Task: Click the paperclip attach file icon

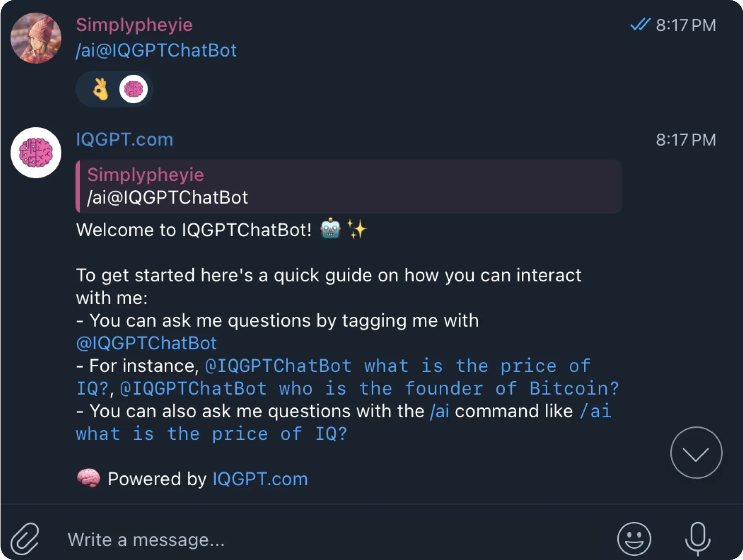Action: pos(25,539)
